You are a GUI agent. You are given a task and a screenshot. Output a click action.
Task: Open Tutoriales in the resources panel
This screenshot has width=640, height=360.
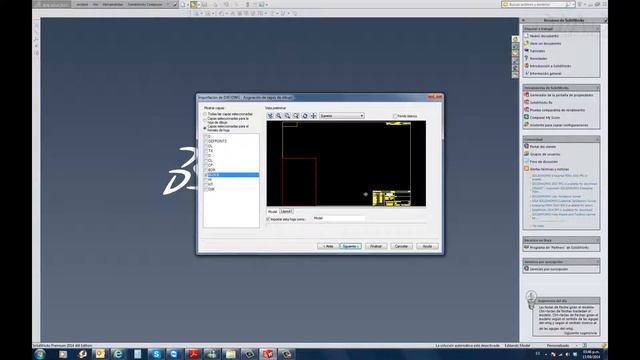tap(537, 51)
